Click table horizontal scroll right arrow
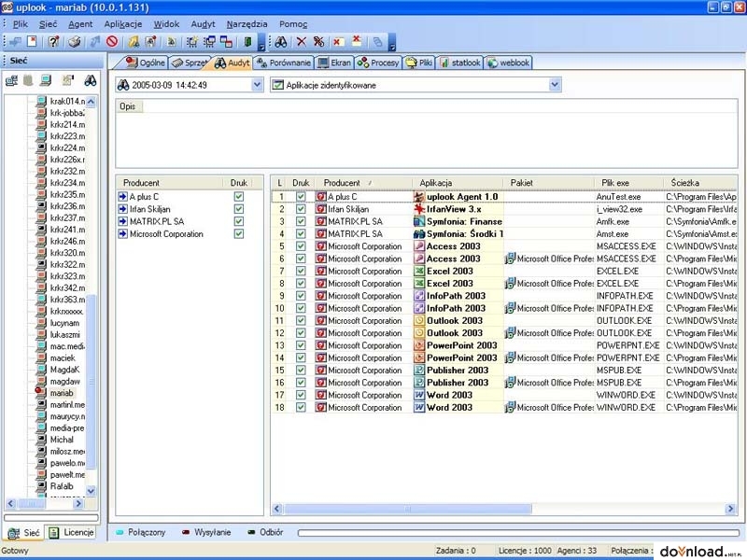Screen dimensions: 747x560 tap(730, 509)
